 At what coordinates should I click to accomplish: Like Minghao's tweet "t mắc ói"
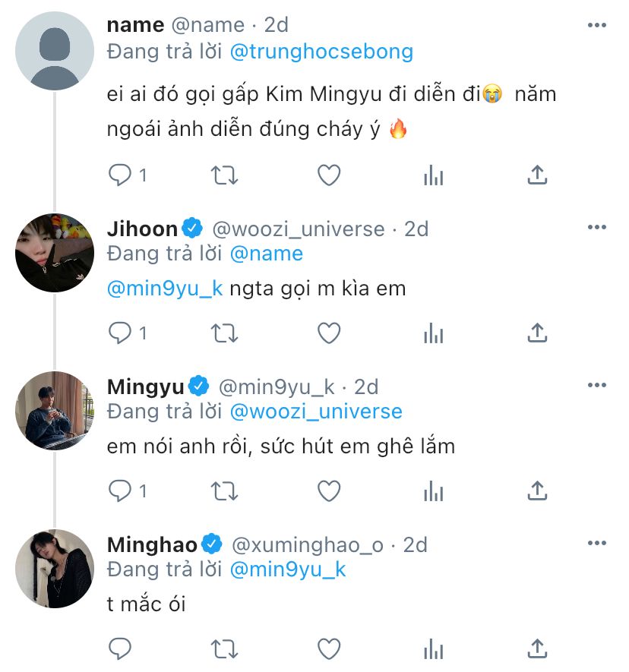[328, 648]
